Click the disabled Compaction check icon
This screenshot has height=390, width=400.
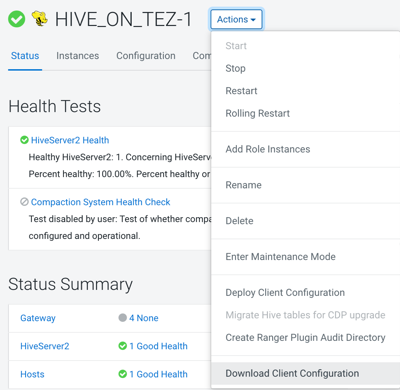[x=24, y=202]
